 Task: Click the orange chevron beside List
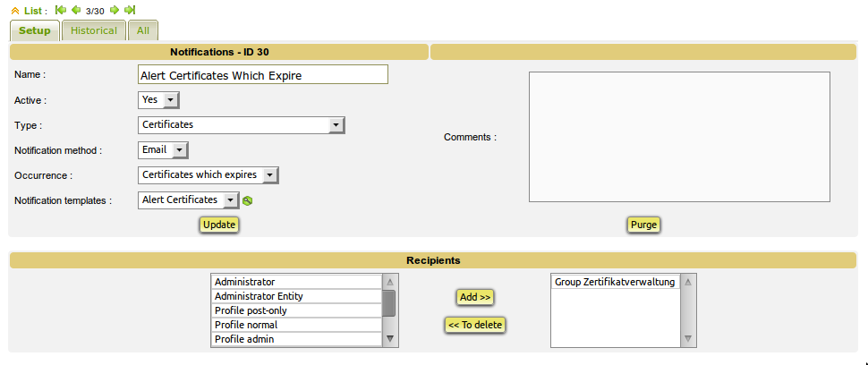click(15, 10)
